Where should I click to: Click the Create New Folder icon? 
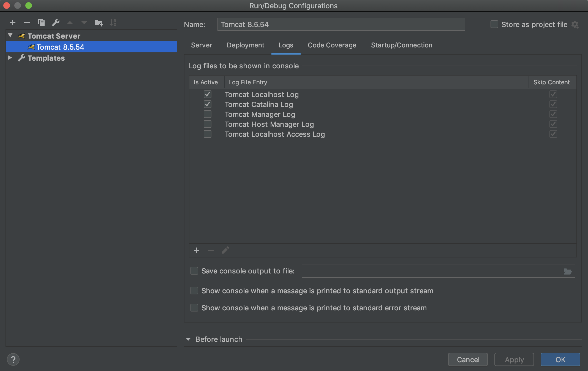tap(99, 23)
